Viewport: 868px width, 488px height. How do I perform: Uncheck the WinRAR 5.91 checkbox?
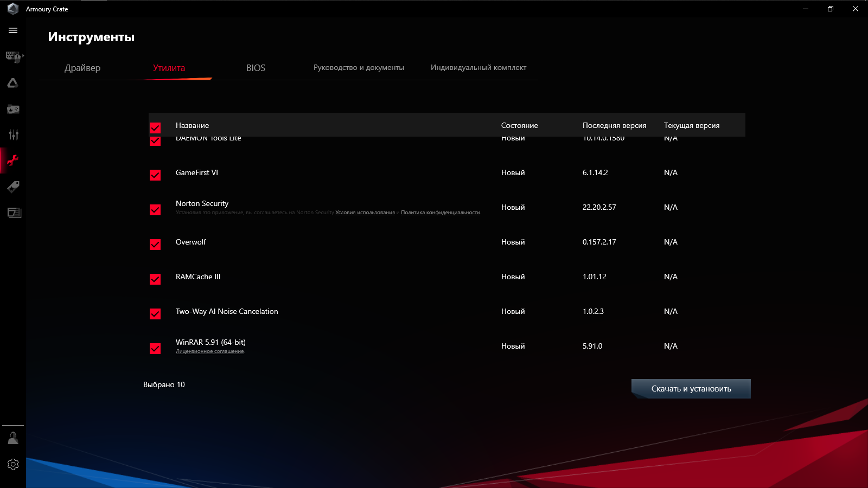point(155,349)
